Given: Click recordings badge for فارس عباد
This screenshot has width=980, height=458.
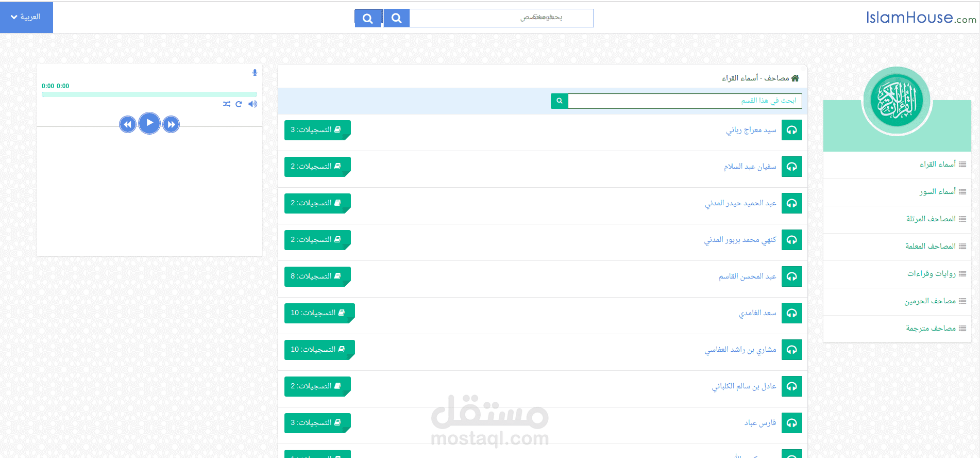Looking at the screenshot, I should tap(317, 423).
